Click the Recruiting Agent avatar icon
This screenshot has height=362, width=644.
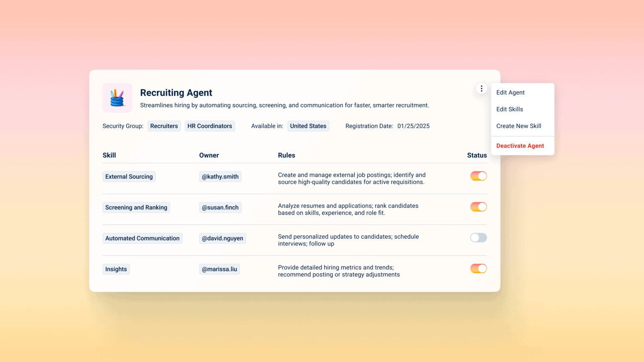pos(117,98)
